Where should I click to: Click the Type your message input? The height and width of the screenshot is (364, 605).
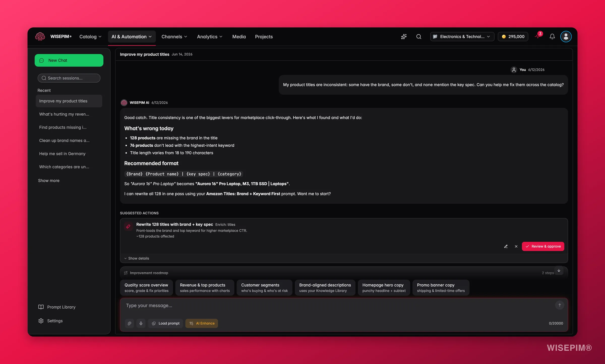pos(338,306)
